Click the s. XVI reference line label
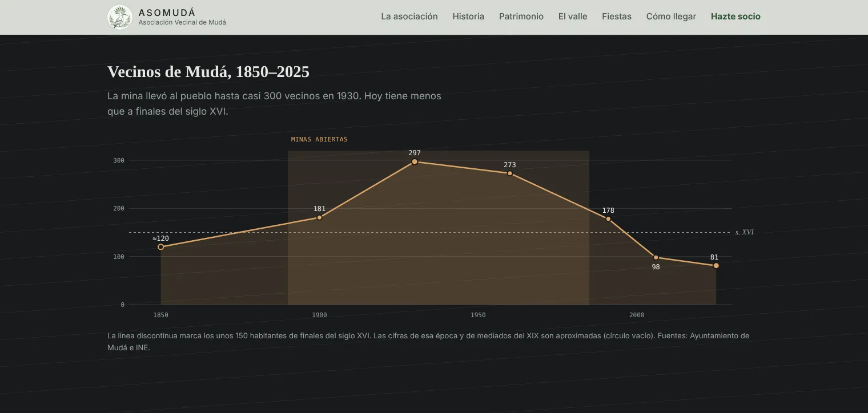868x413 pixels. click(745, 232)
